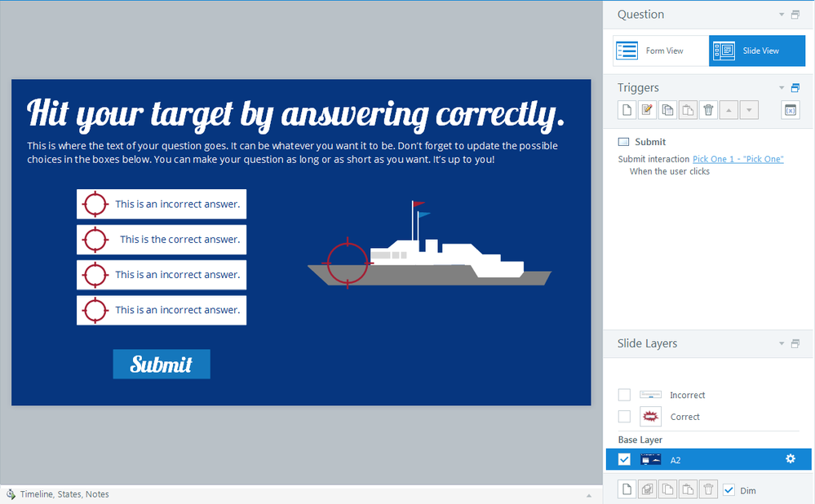The image size is (815, 504).
Task: Move trigger down in order
Action: pyautogui.click(x=749, y=110)
